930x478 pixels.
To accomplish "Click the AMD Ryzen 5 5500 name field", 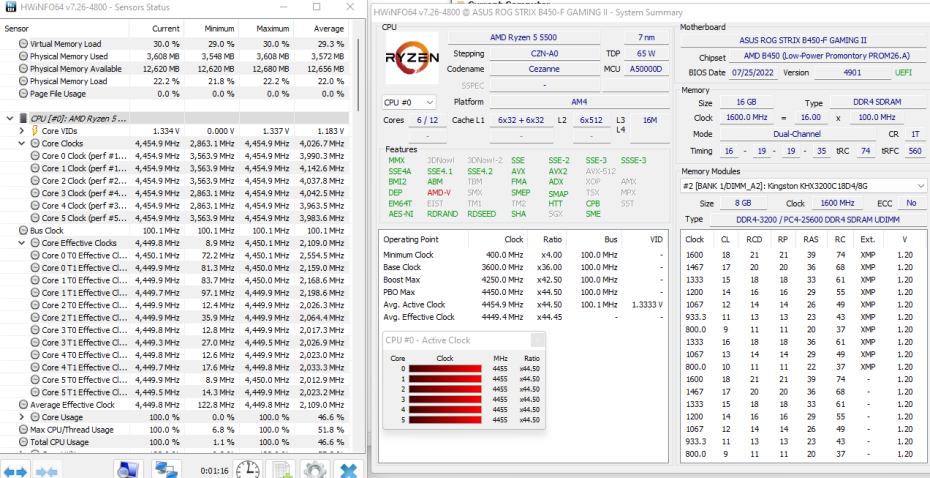I will coord(523,37).
